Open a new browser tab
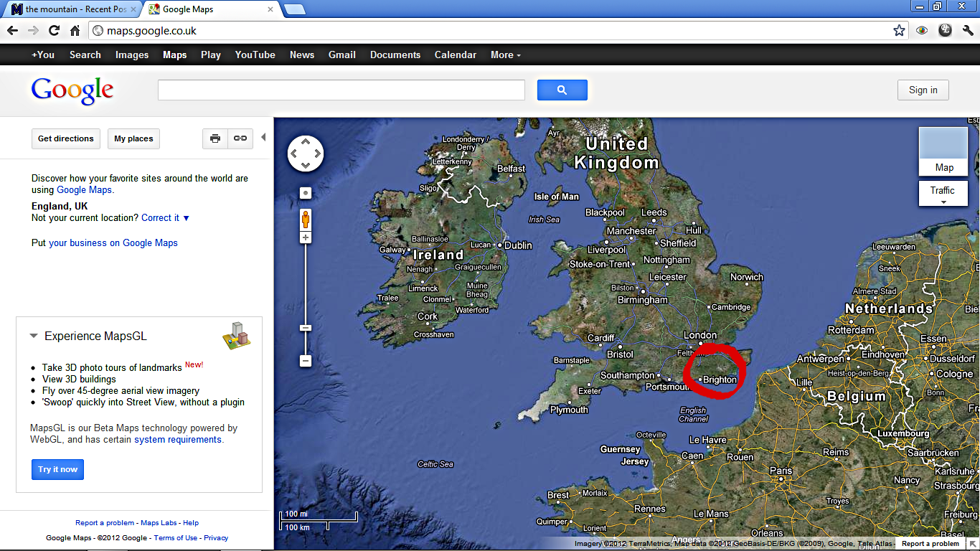The width and height of the screenshot is (980, 551). [x=294, y=9]
